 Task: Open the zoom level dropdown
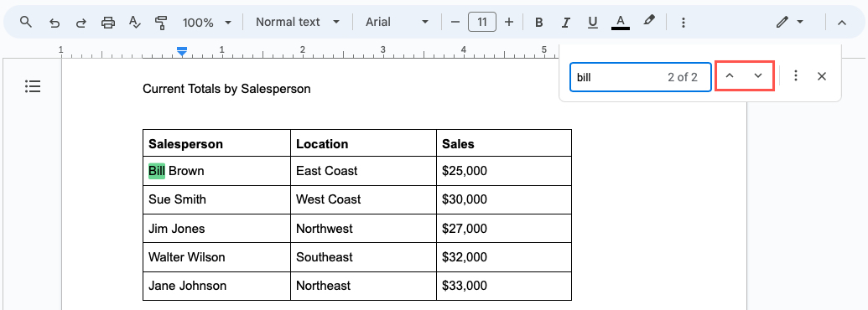[x=207, y=23]
